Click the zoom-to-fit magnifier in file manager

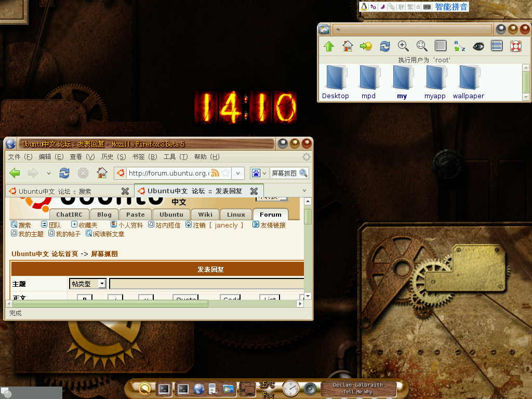[x=422, y=46]
